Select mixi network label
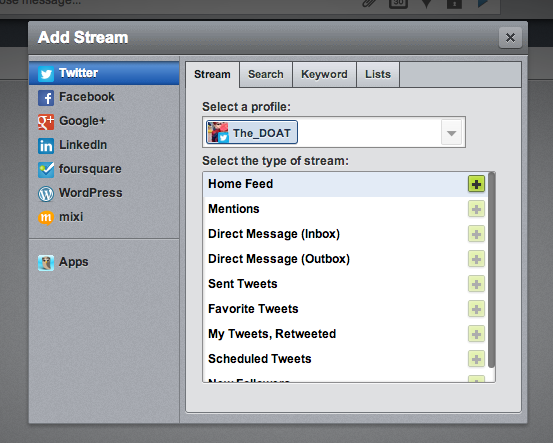The width and height of the screenshot is (553, 443). (71, 217)
